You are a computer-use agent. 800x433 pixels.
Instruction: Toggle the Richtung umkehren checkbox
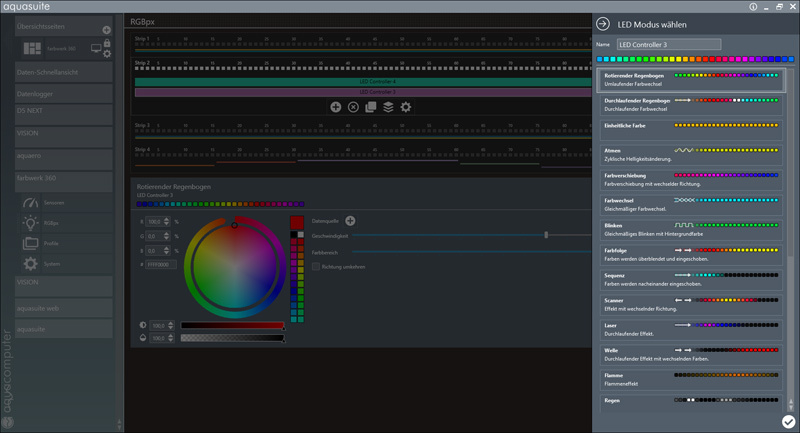tap(316, 266)
